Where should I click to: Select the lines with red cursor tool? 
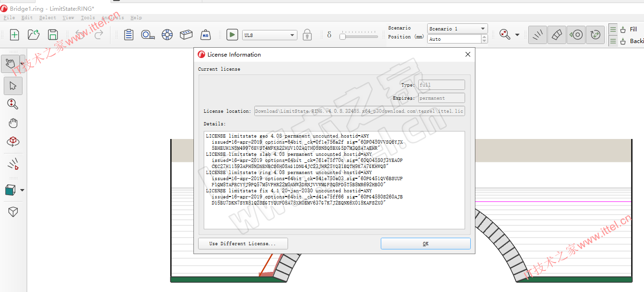tap(13, 164)
